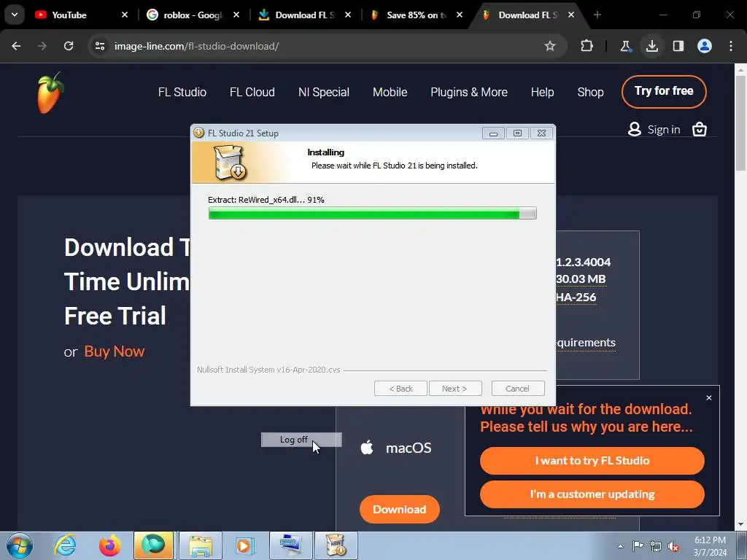View site information icon in address bar
The image size is (747, 560).
(100, 46)
